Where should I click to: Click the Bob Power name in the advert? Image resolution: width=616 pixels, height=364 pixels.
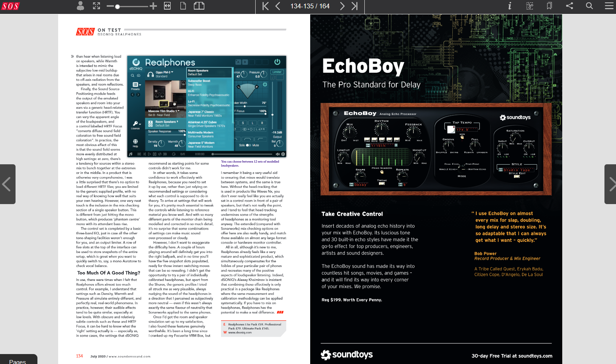(x=485, y=253)
